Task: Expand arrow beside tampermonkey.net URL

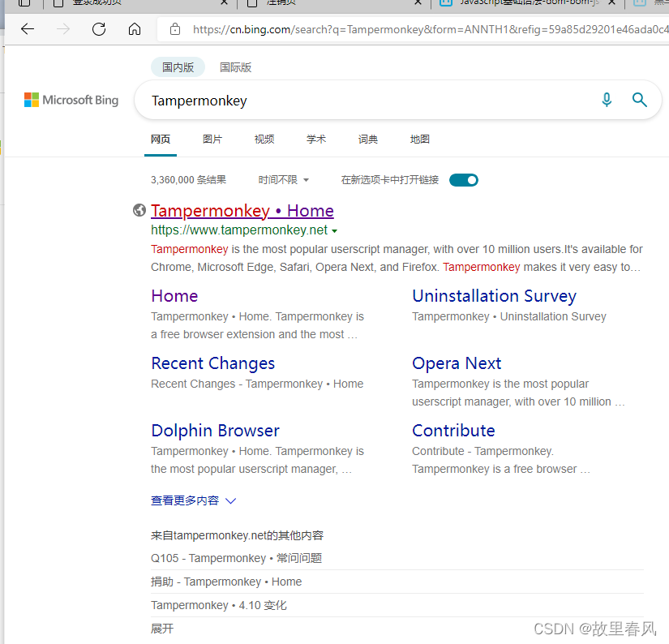Action: pyautogui.click(x=334, y=231)
